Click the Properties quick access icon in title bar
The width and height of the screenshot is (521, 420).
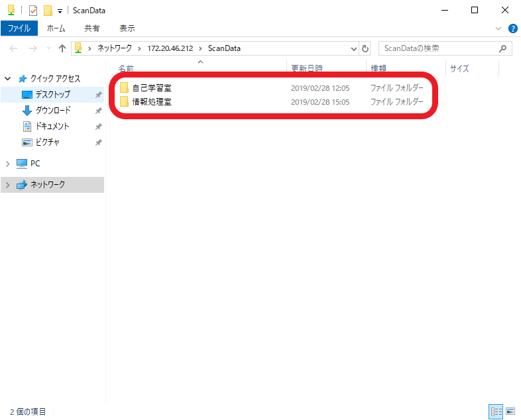(x=33, y=11)
